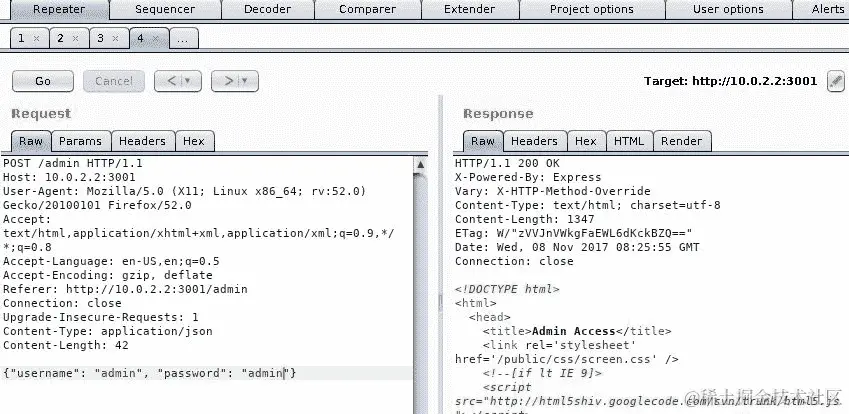Select Request Raw tab
The height and width of the screenshot is (414, 849).
[31, 141]
